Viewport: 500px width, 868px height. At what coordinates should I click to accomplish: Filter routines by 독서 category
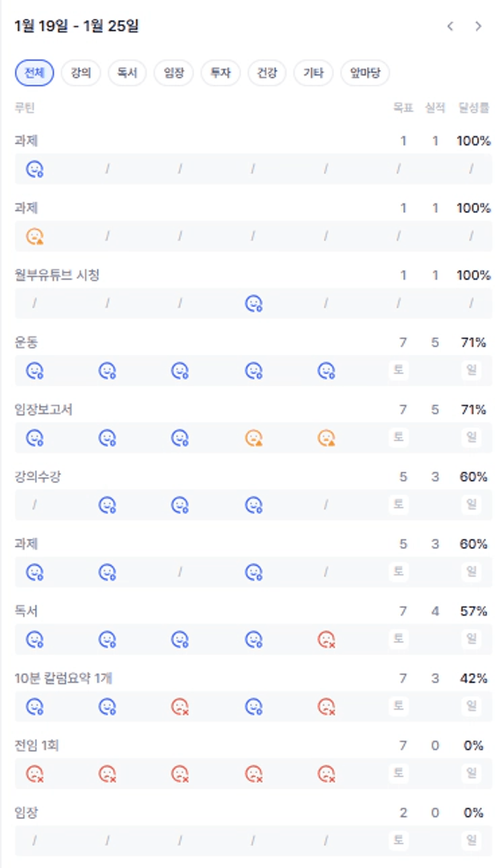(128, 73)
